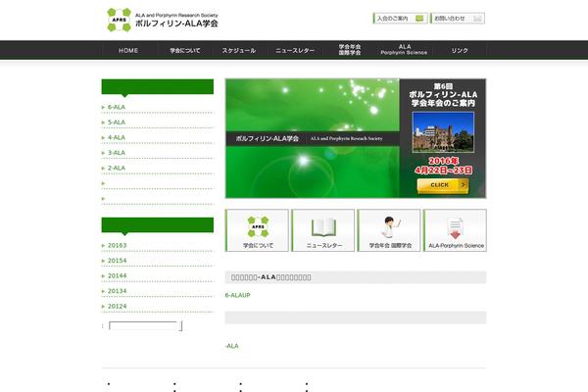Open ニュースレター in the navigation bar

[x=295, y=50]
